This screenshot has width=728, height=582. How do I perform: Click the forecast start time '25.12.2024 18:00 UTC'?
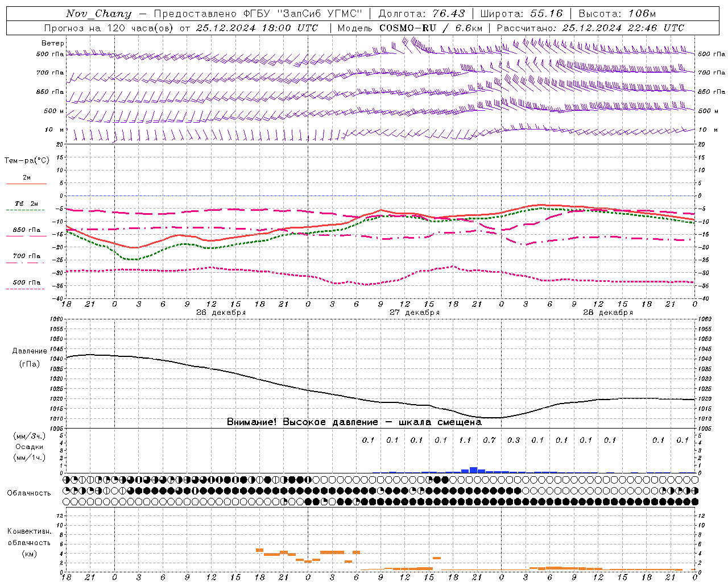pyautogui.click(x=257, y=28)
